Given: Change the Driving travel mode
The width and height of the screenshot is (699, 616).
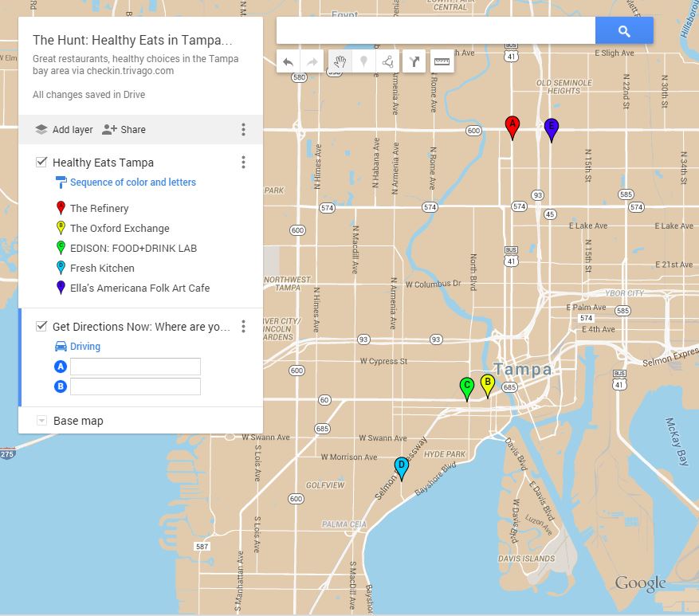Looking at the screenshot, I should pos(85,347).
